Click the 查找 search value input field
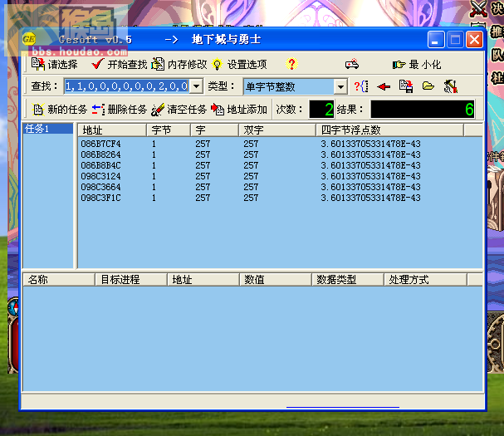Screen dimensions: 504x436 (x=127, y=86)
